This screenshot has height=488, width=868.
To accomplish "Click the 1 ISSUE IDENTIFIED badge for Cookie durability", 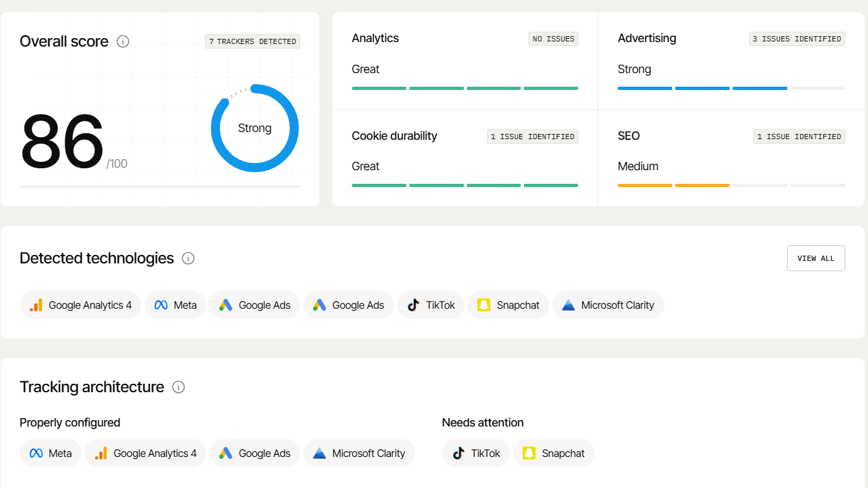I will click(532, 137).
